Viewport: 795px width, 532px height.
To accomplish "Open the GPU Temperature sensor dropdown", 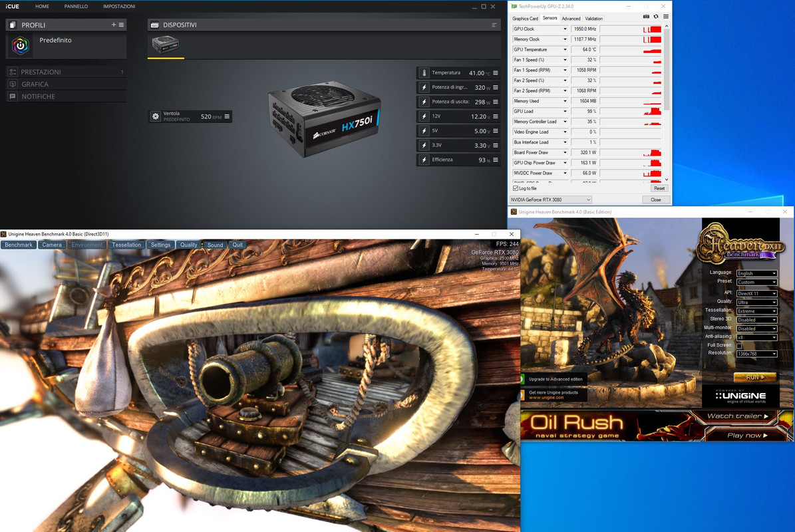I will click(565, 50).
